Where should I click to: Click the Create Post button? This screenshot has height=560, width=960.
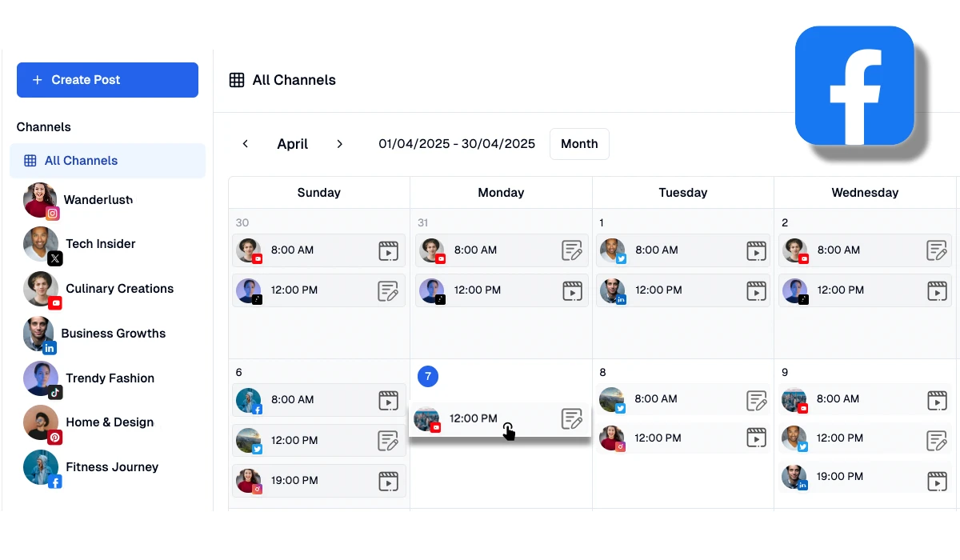(x=107, y=80)
